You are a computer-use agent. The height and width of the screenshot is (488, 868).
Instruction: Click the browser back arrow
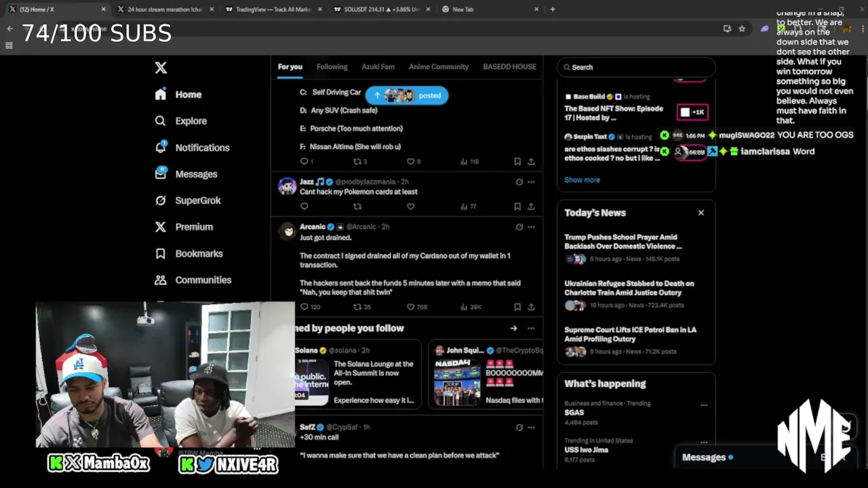click(9, 28)
